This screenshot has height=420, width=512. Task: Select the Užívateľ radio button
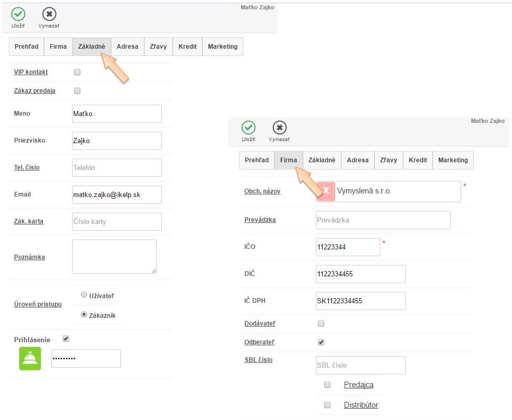tap(84, 295)
